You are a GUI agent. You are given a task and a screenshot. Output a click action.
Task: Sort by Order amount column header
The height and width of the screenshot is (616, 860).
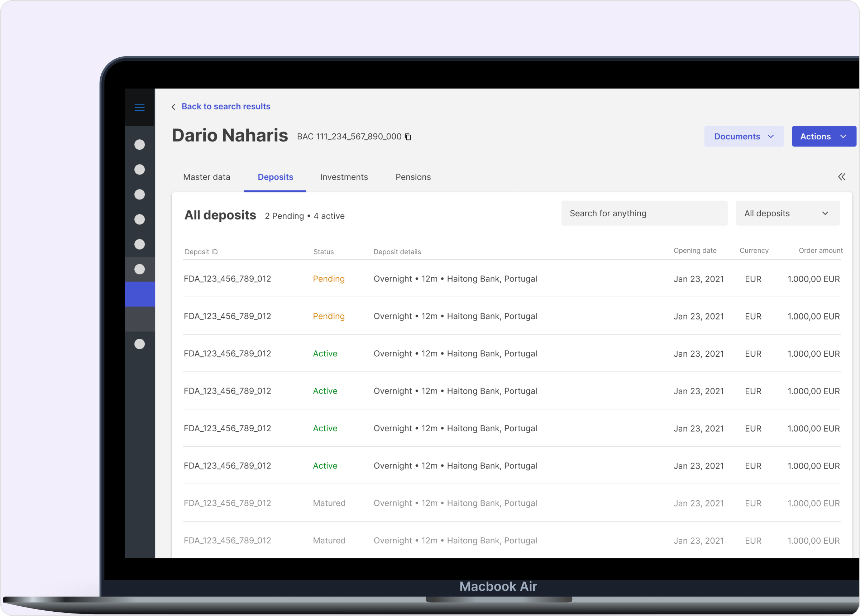tap(820, 251)
